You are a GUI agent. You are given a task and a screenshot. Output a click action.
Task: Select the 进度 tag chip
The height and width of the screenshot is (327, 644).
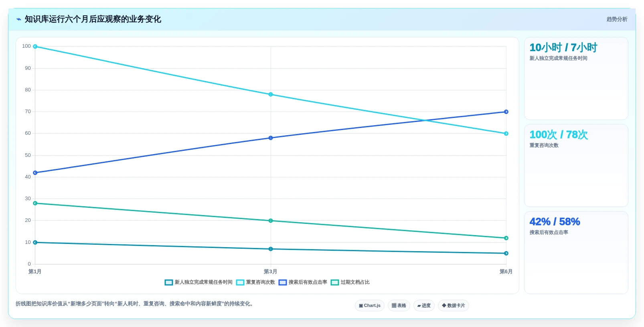point(424,306)
